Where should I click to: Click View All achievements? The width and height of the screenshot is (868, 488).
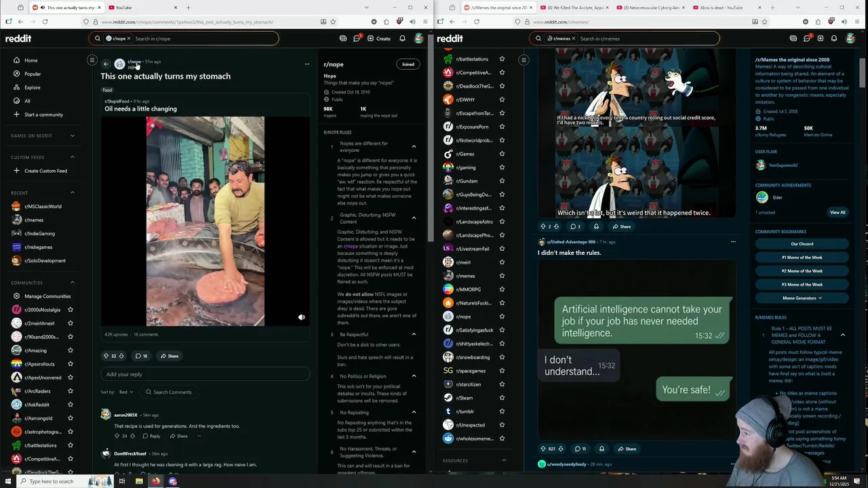pos(837,213)
